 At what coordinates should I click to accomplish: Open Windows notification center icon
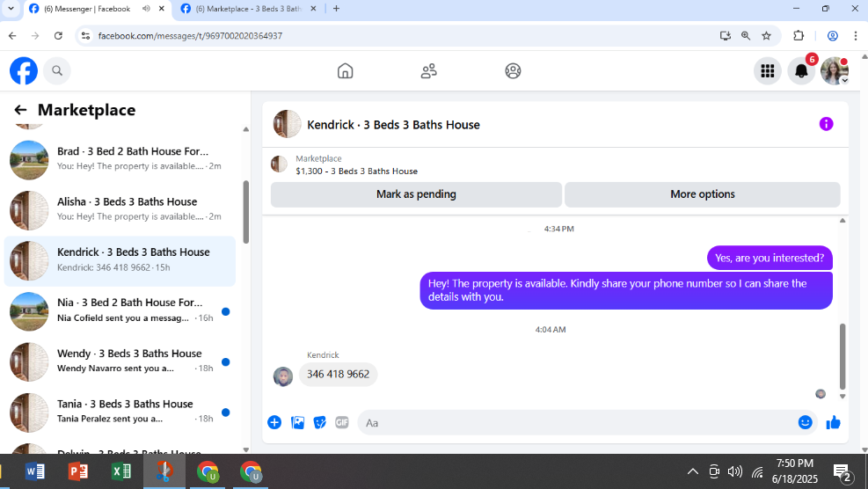tap(842, 472)
